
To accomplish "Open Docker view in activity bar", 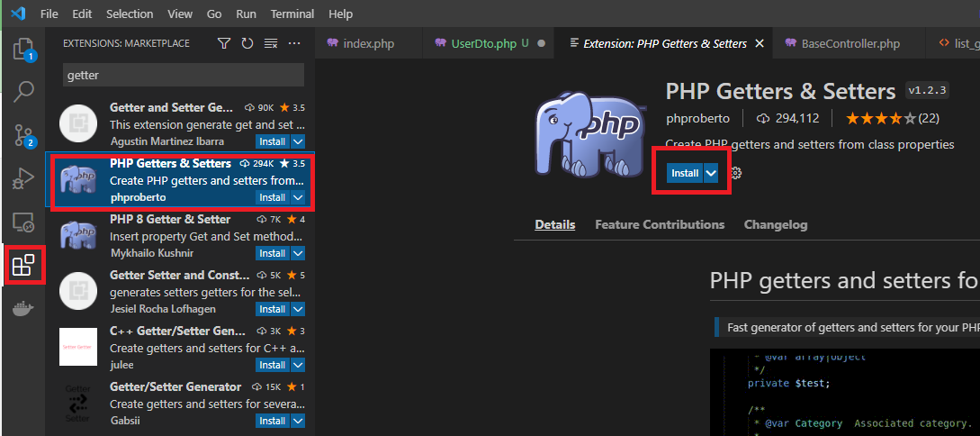I will click(23, 308).
